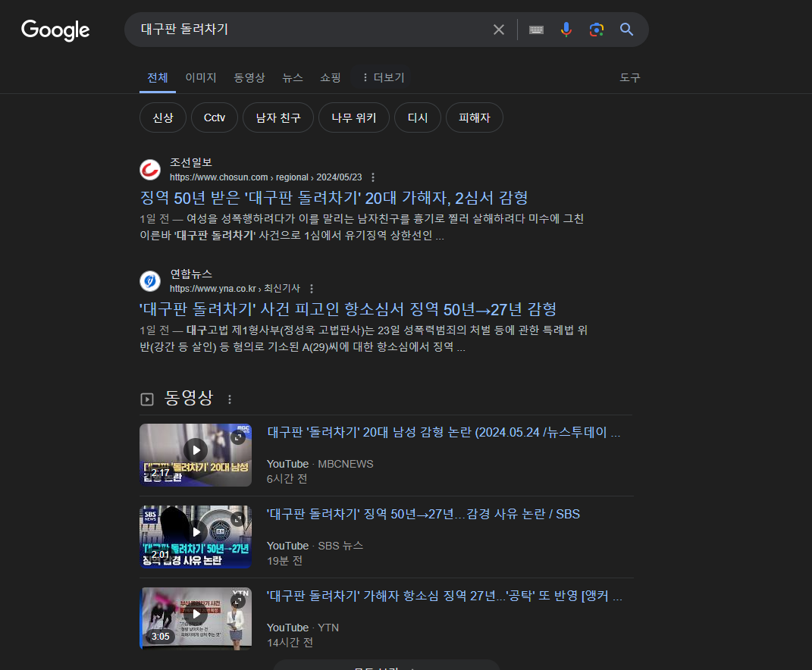Apply the 피해자 filter chip
The height and width of the screenshot is (670, 812).
coord(475,117)
